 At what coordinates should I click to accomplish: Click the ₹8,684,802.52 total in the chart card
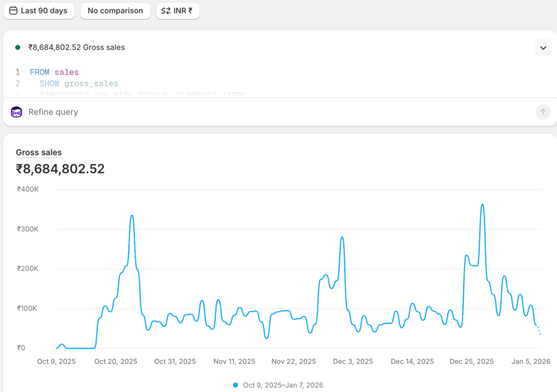click(60, 169)
